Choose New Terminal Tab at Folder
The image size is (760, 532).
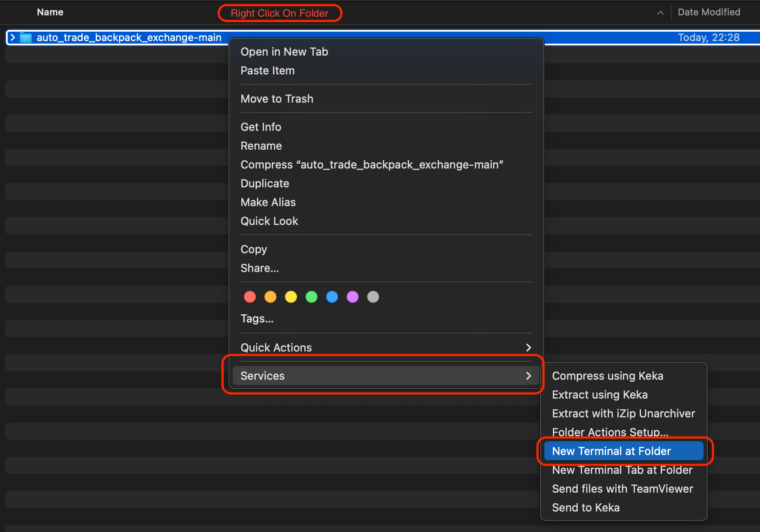624,470
